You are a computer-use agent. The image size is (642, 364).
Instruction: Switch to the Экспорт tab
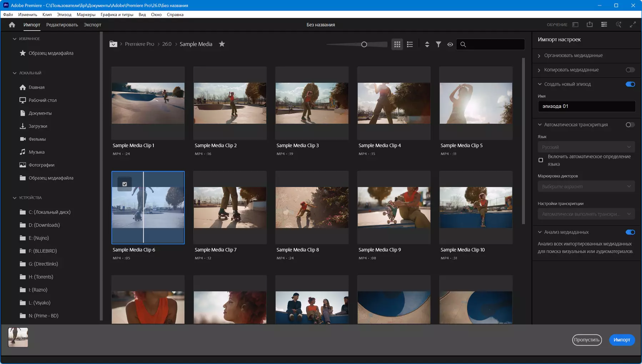92,25
